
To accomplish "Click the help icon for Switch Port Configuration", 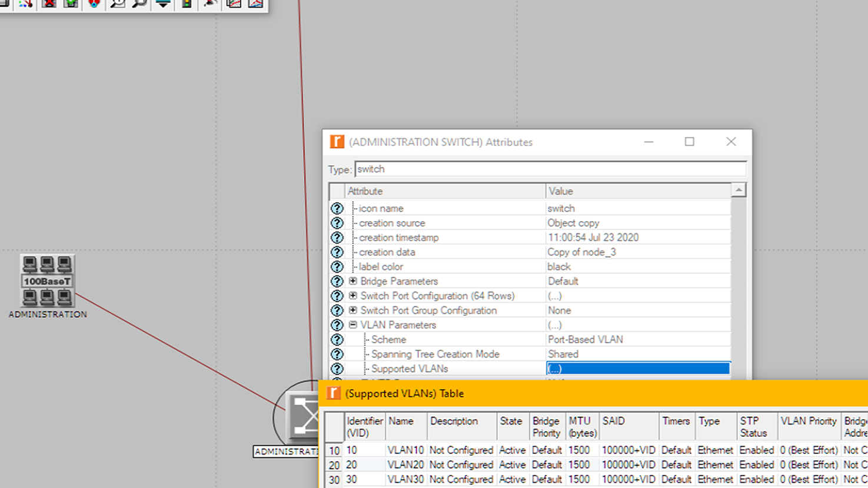I will point(337,296).
